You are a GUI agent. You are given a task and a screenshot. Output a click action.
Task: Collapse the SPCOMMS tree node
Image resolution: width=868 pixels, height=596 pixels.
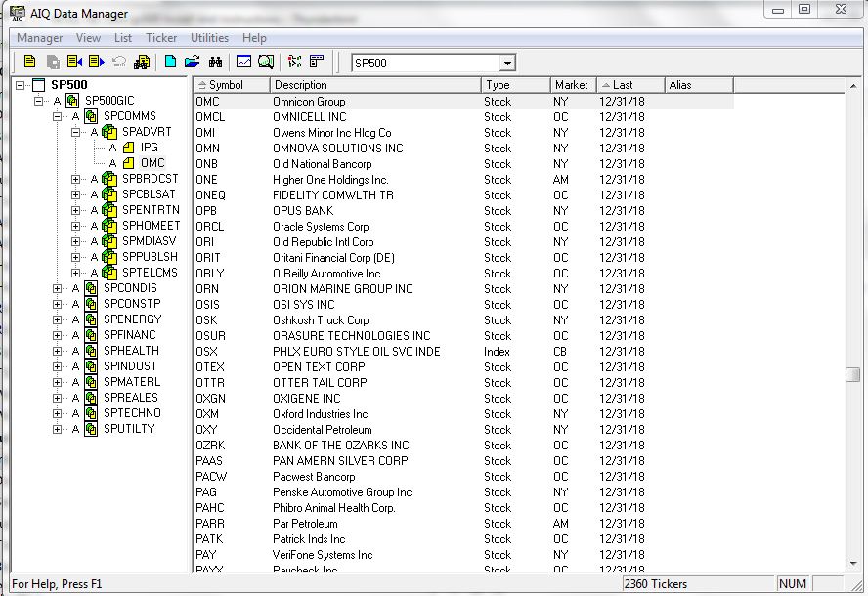tap(57, 117)
